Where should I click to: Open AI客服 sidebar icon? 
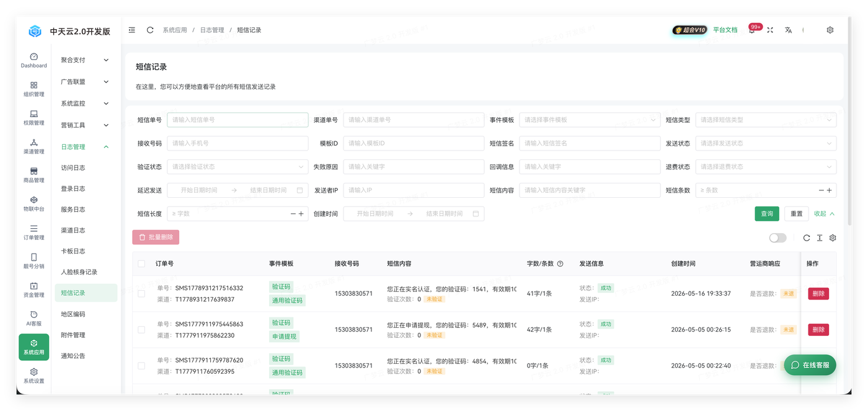33,319
